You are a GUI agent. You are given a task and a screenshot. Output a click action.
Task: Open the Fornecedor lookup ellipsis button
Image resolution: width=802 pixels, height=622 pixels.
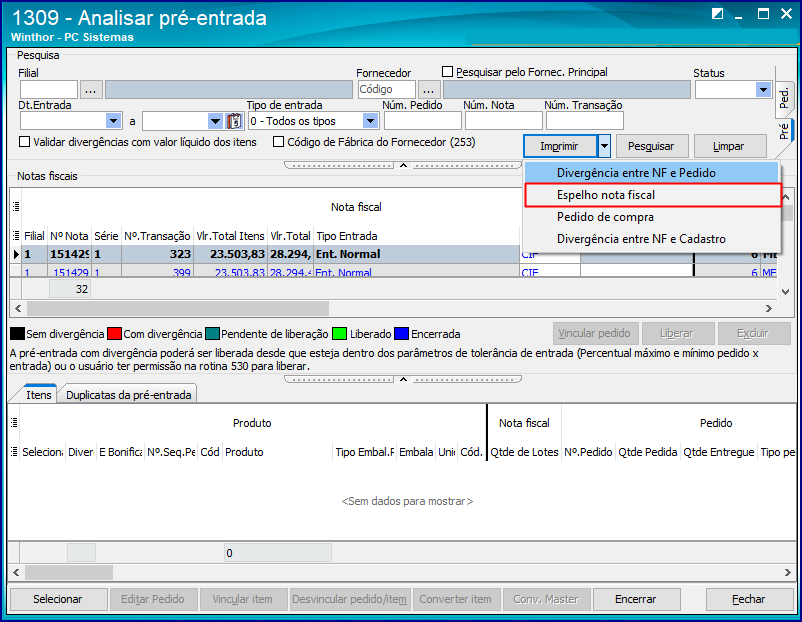click(429, 90)
